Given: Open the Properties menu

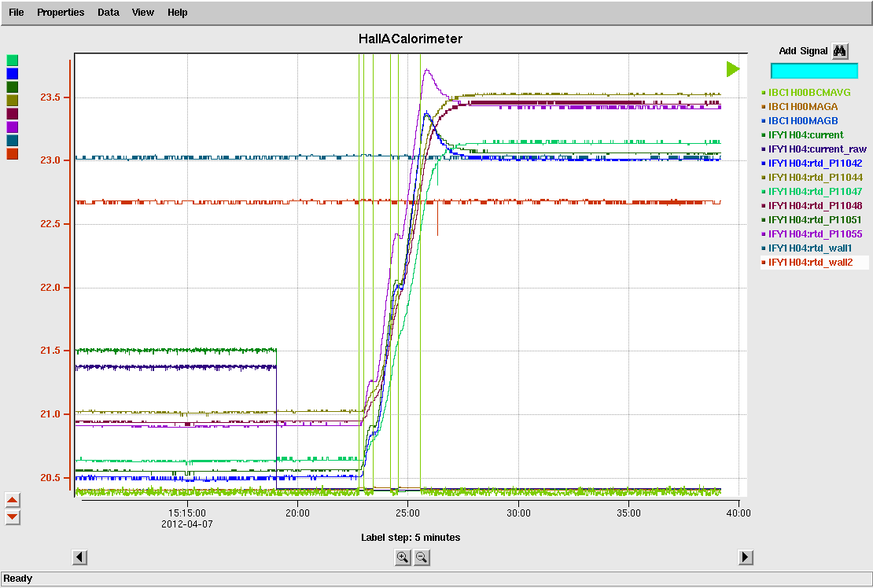Looking at the screenshot, I should (61, 13).
